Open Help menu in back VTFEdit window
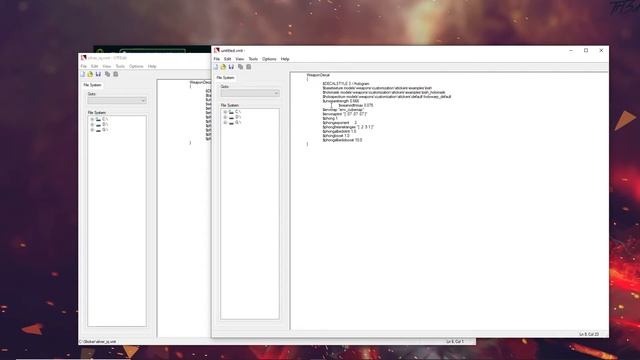 click(x=152, y=67)
